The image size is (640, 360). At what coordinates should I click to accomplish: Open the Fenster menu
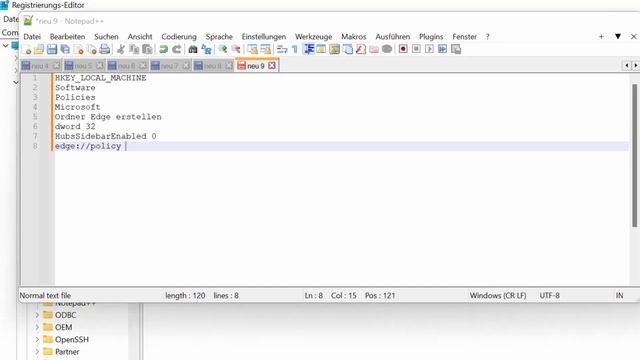tap(464, 37)
